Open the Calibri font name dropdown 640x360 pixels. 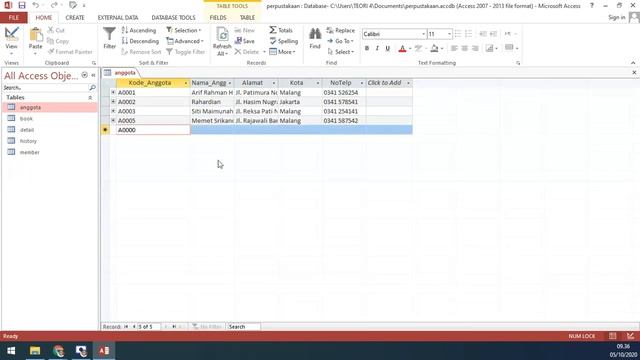[423, 34]
